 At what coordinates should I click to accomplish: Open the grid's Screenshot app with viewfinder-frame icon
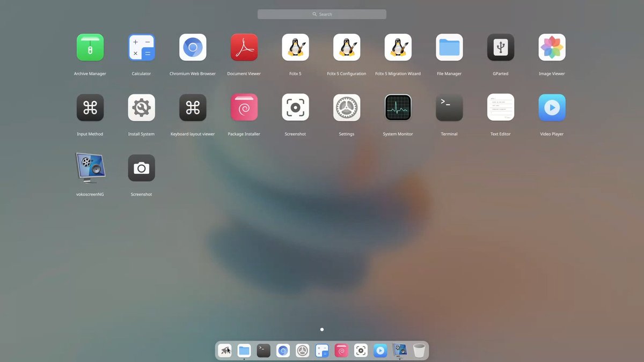pos(295,108)
